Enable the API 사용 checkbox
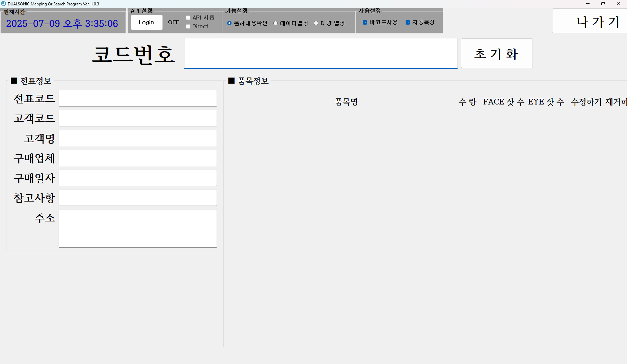Screen dimensions: 627x364 [188, 18]
